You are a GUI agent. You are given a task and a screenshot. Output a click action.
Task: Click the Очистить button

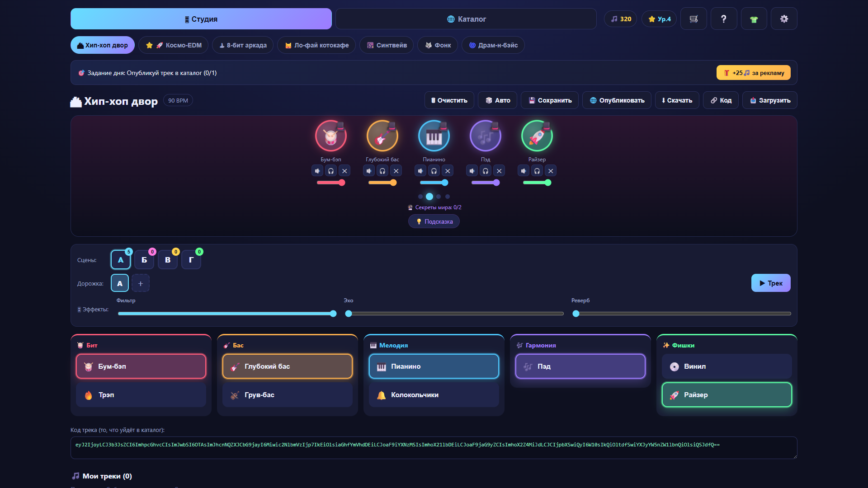click(x=449, y=100)
